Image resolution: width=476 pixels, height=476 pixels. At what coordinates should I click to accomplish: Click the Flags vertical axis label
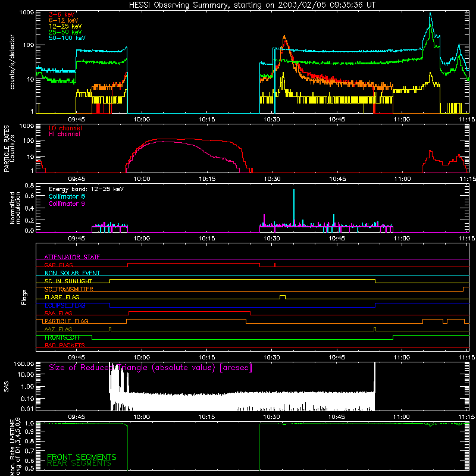click(24, 297)
